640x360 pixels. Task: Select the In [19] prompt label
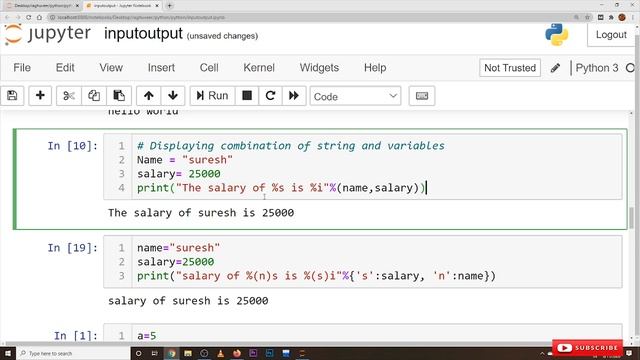point(73,248)
